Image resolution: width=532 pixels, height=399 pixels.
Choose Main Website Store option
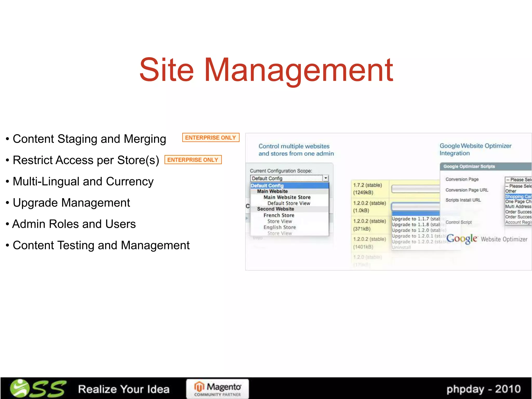(287, 197)
